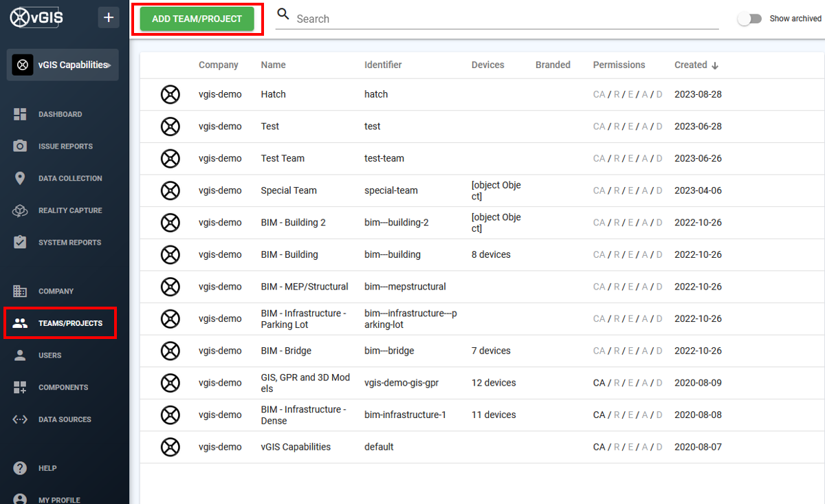Open the Users page

(x=49, y=355)
